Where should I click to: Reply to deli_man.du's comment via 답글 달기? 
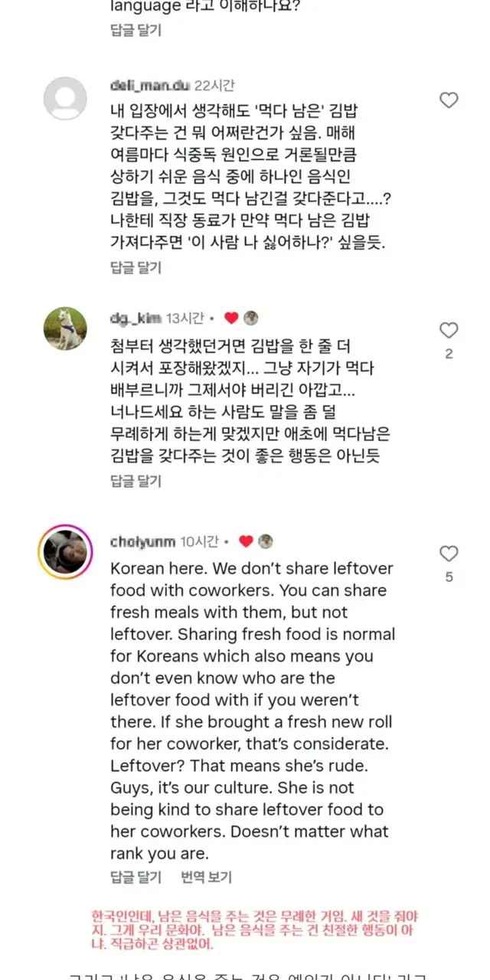pyautogui.click(x=136, y=267)
